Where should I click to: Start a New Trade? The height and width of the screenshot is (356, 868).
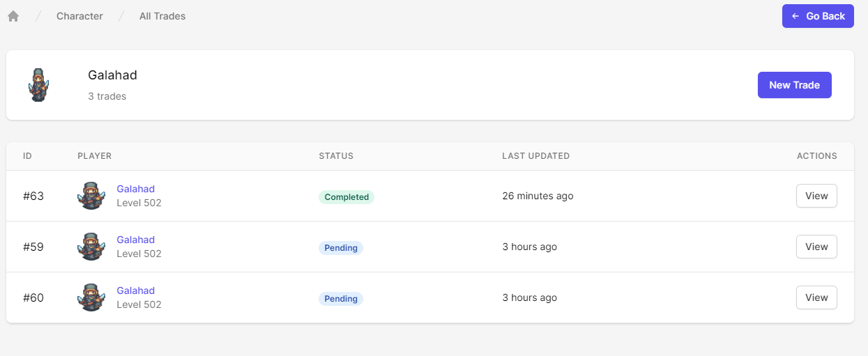pyautogui.click(x=794, y=85)
